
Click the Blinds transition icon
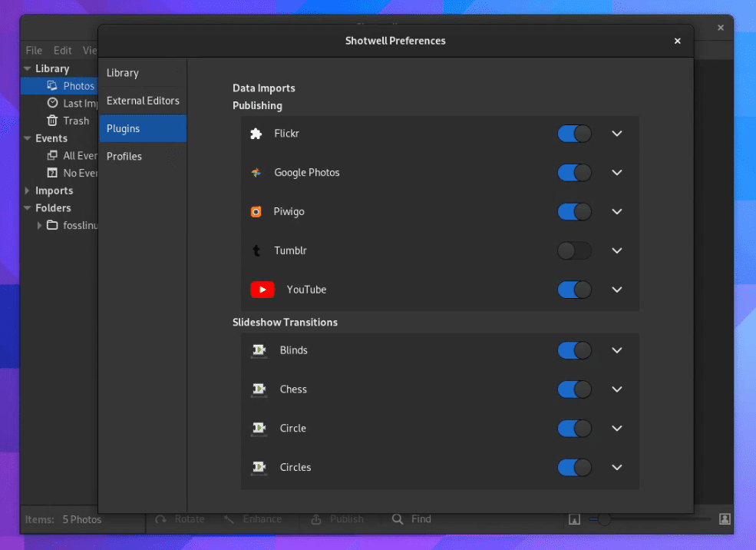pyautogui.click(x=259, y=350)
